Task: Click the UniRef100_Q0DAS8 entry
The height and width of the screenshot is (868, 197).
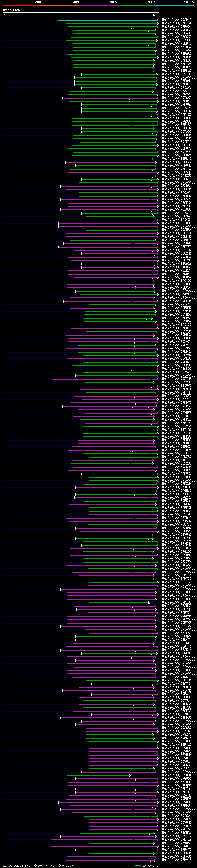Action: 176,30
